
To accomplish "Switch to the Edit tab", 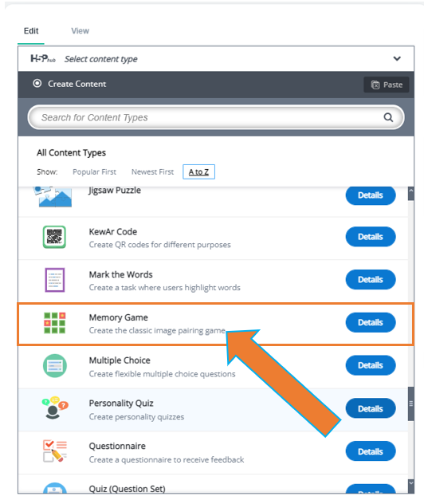I will click(31, 31).
